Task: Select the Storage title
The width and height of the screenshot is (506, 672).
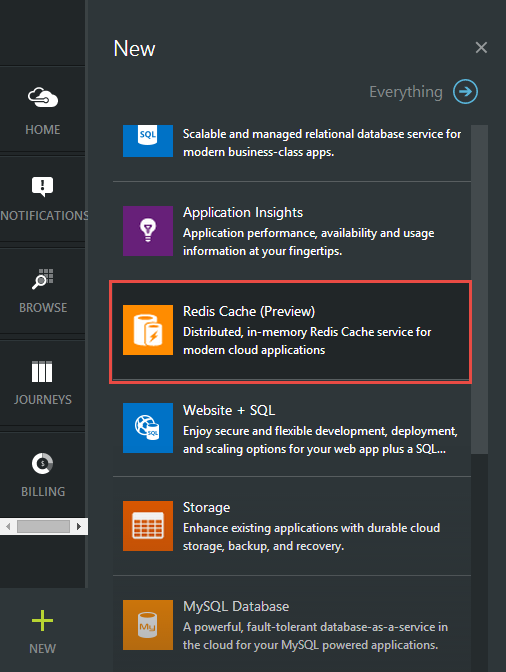Action: (x=207, y=508)
